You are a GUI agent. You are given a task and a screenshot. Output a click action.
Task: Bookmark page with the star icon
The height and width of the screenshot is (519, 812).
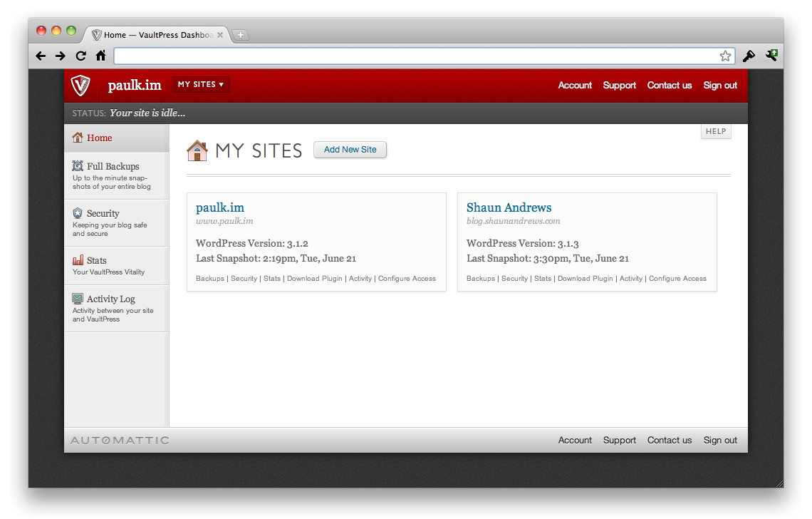point(725,56)
